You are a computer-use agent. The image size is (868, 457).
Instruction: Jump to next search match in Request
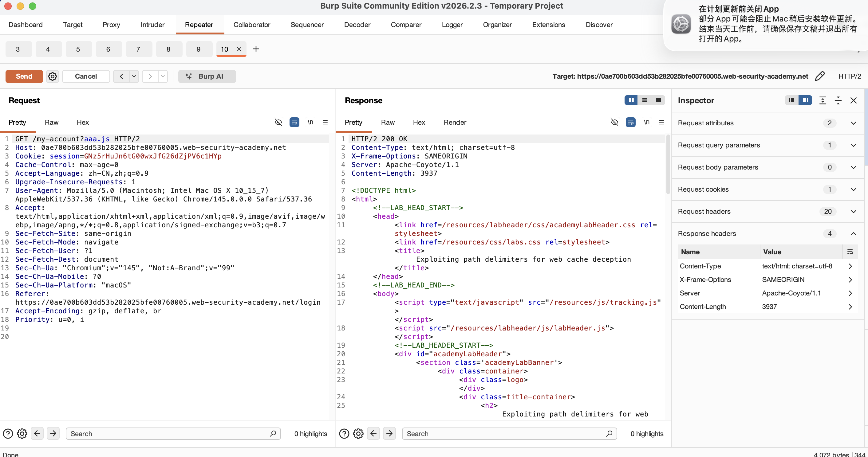click(x=53, y=433)
